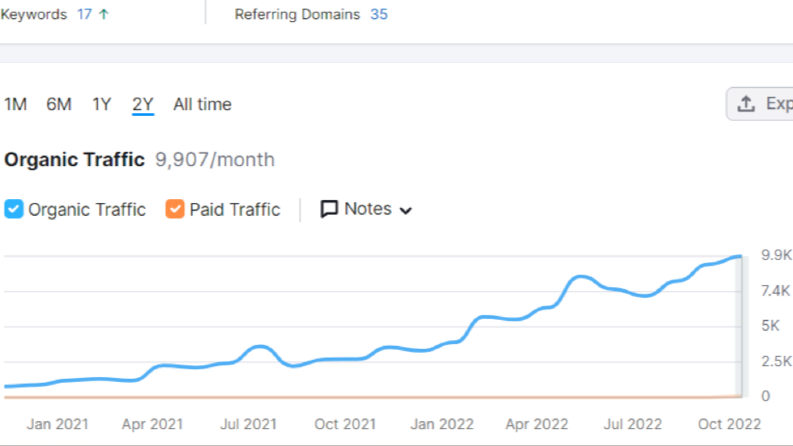Screen dimensions: 793x446
Task: Click the 9,907/month organic traffic value
Action: point(215,160)
